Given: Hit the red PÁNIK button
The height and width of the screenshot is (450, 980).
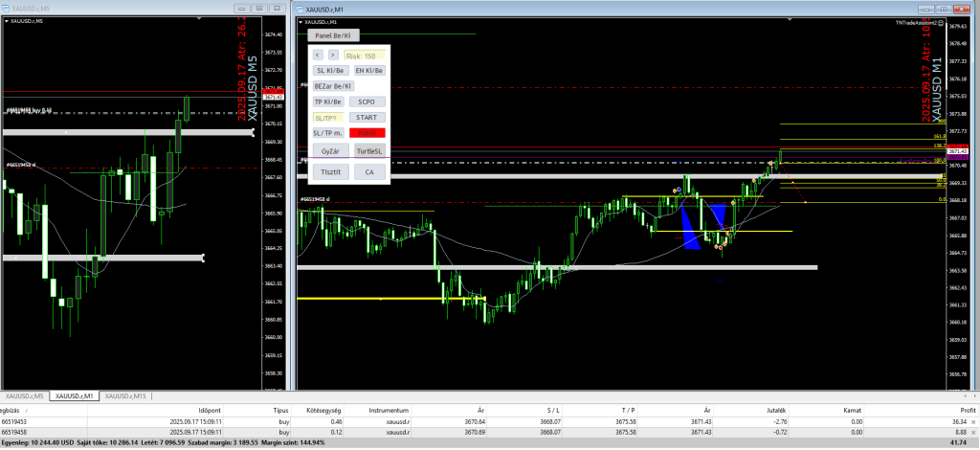Looking at the screenshot, I should tap(367, 132).
